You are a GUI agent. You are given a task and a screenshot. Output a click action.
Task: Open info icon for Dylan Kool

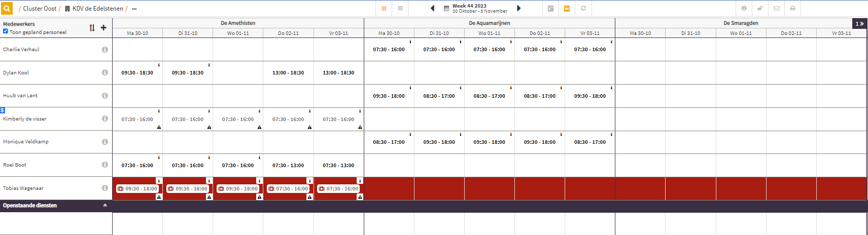pyautogui.click(x=105, y=72)
